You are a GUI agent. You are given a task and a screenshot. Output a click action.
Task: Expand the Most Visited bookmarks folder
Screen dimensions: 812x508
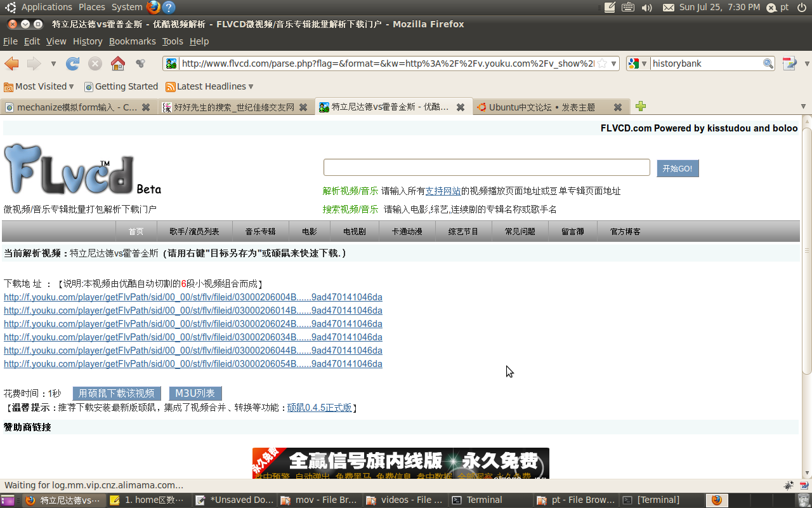[39, 86]
